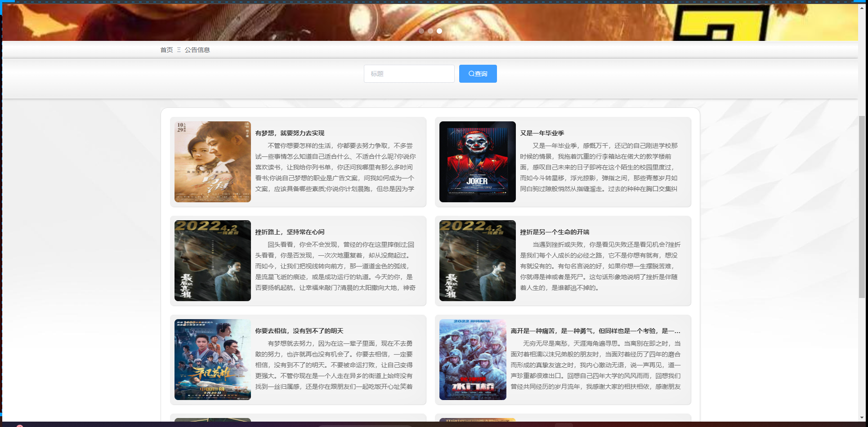The height and width of the screenshot is (427, 868).
Task: Open the 有梦想,就要努力去实现 article title
Action: (x=290, y=133)
